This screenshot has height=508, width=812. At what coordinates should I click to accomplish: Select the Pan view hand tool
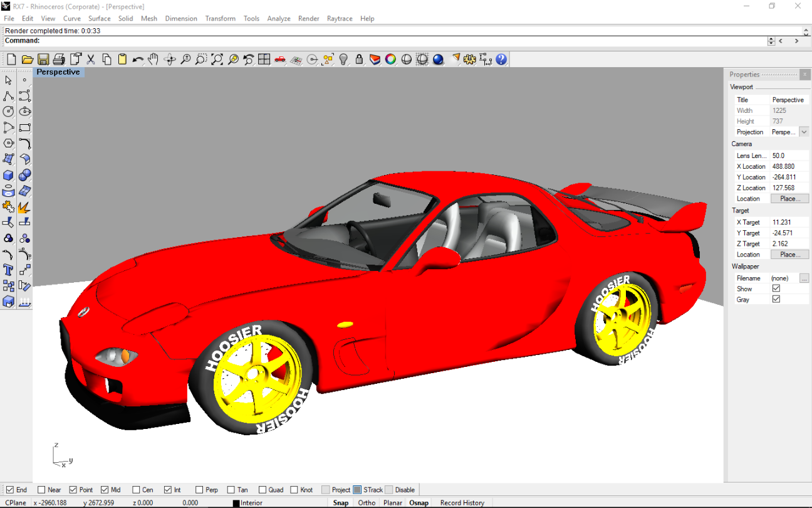[x=154, y=60]
